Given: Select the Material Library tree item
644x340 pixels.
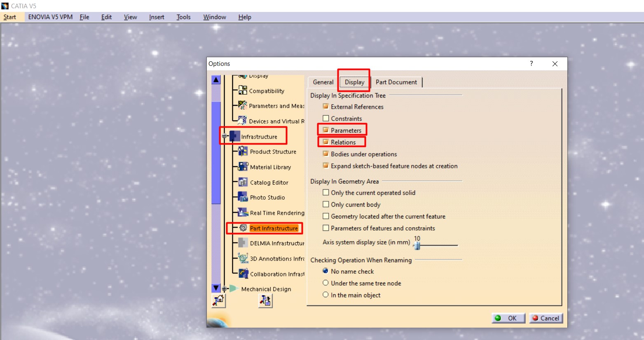Looking at the screenshot, I should 270,167.
